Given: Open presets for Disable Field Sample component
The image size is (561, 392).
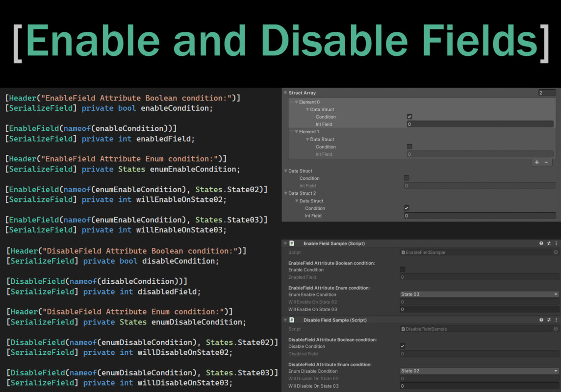Looking at the screenshot, I should tap(549, 320).
